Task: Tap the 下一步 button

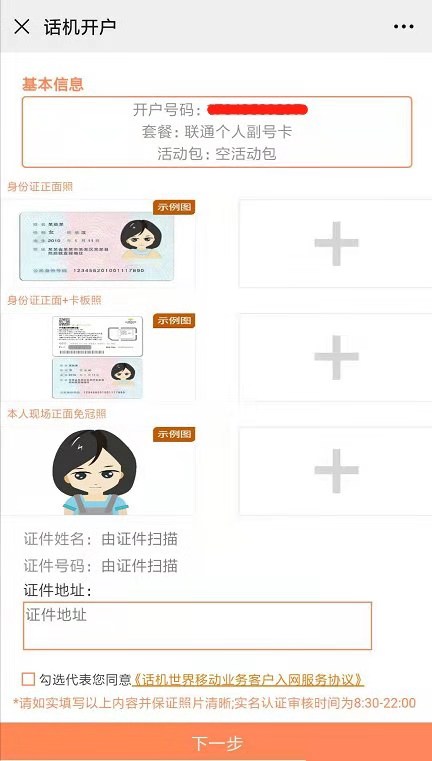Action: (216, 742)
